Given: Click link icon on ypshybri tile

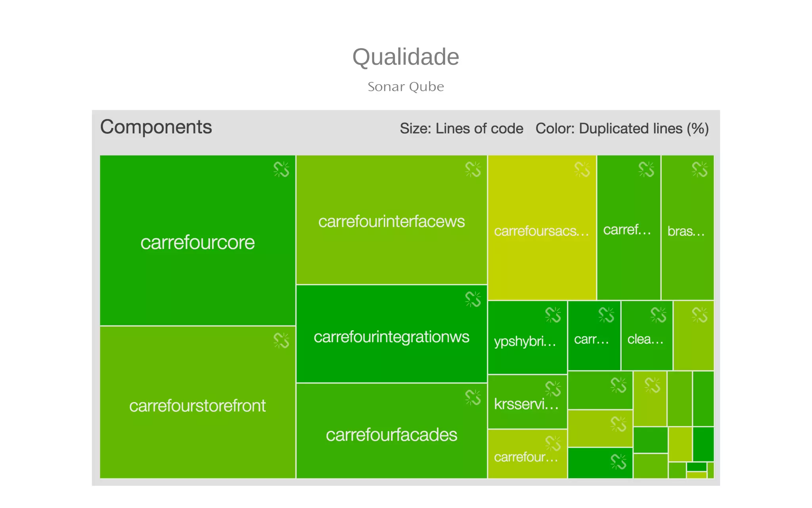Looking at the screenshot, I should 553,315.
